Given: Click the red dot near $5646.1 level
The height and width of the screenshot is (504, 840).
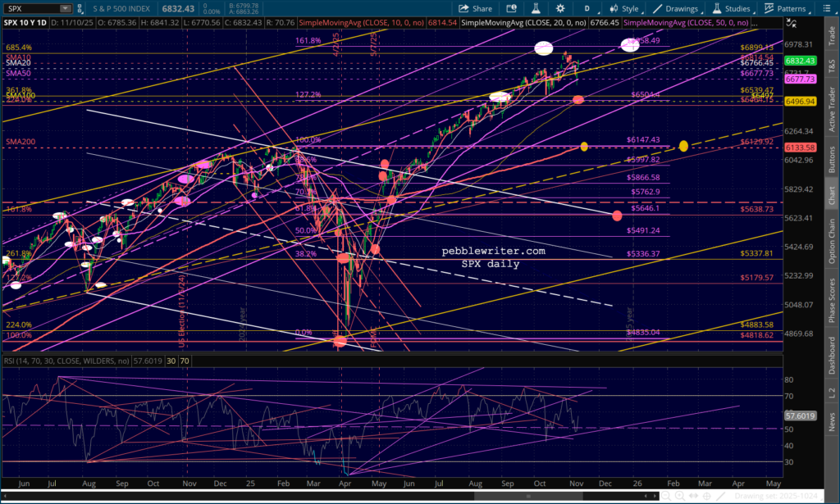Looking at the screenshot, I should (x=617, y=216).
